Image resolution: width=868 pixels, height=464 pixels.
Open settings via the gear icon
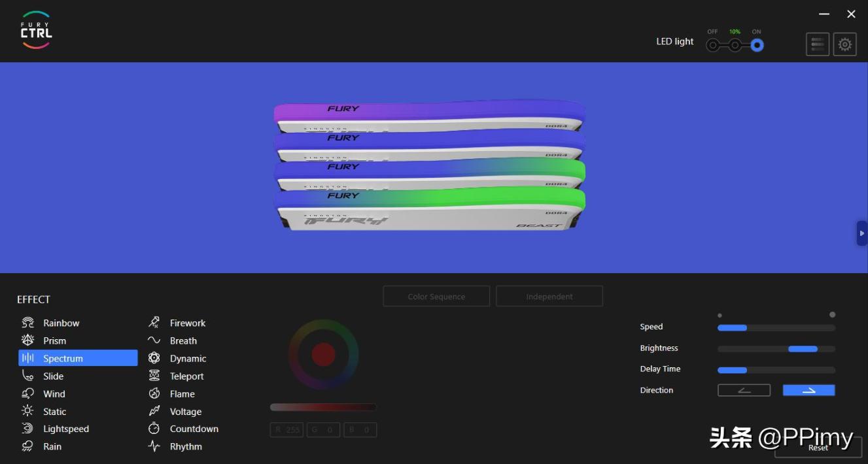coord(845,44)
